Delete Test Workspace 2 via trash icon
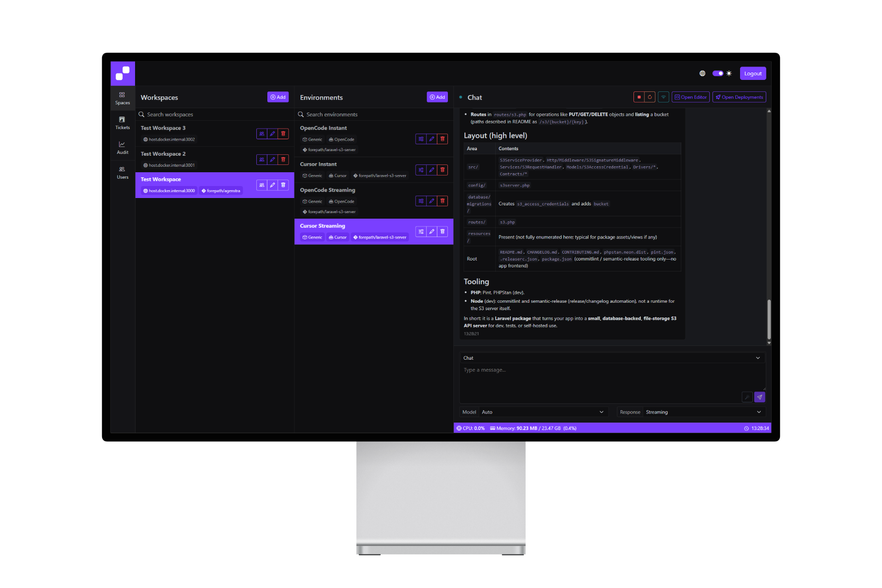This screenshot has width=882, height=588. (x=283, y=159)
